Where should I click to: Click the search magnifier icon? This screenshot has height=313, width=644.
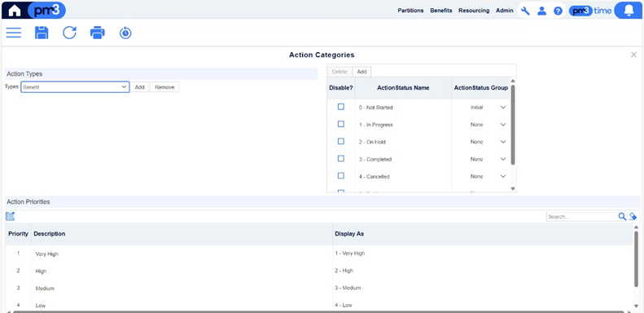coord(622,216)
